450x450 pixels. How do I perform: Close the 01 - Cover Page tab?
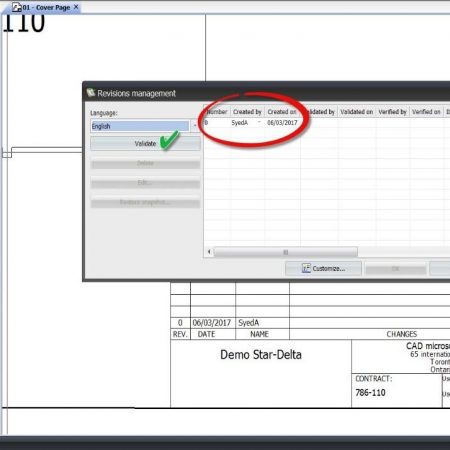76,7
